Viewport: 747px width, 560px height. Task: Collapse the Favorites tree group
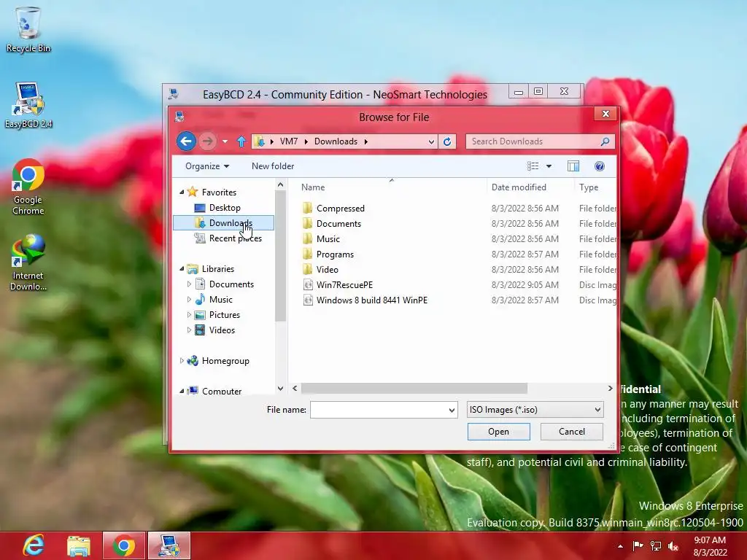coord(182,192)
